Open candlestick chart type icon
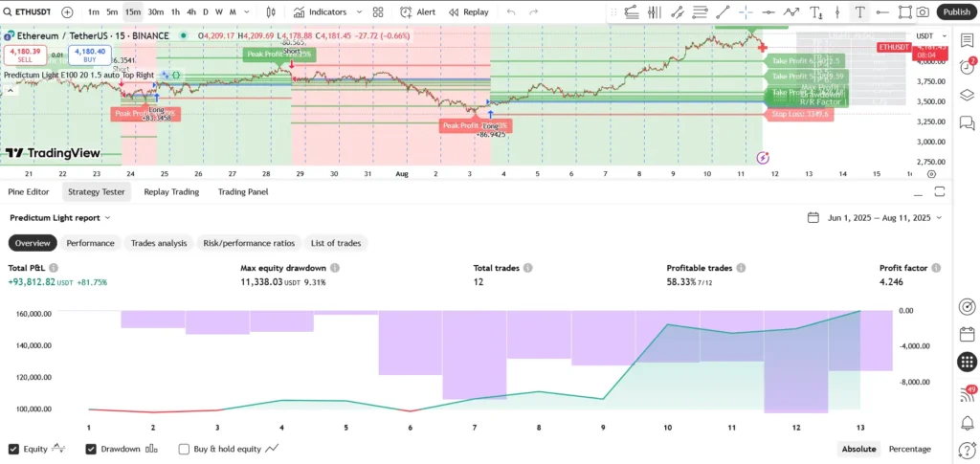Image resolution: width=980 pixels, height=464 pixels. (271, 11)
